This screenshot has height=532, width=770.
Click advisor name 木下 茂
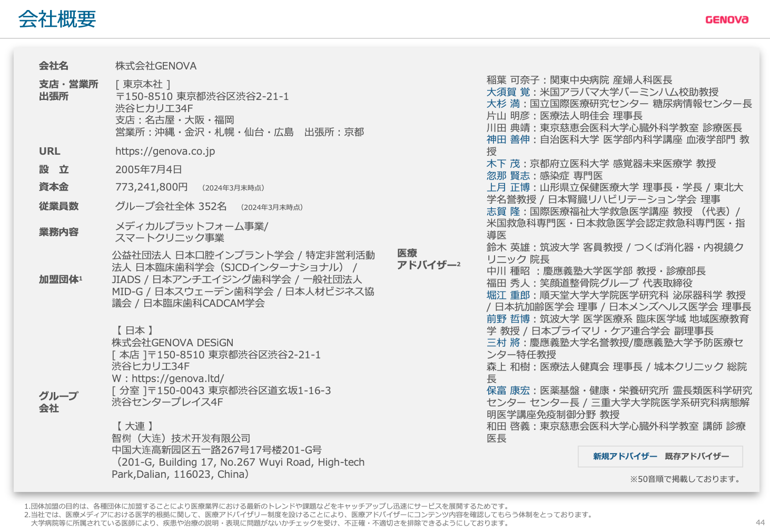click(503, 164)
